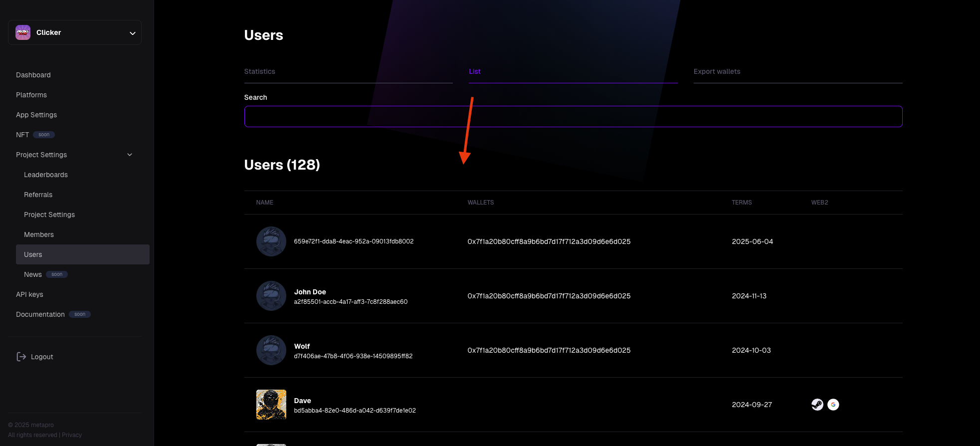Viewport: 980px width, 446px height.
Task: Click Wolf's avatar image
Action: [271, 350]
